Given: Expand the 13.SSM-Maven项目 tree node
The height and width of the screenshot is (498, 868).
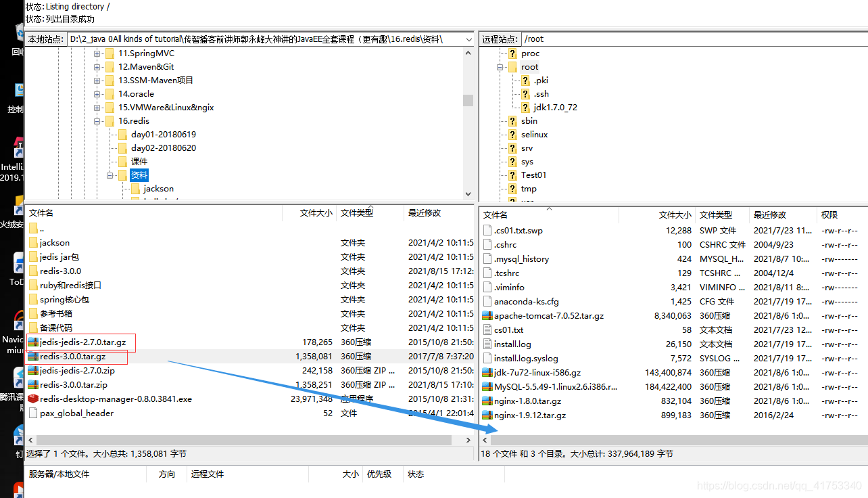Looking at the screenshot, I should point(97,81).
